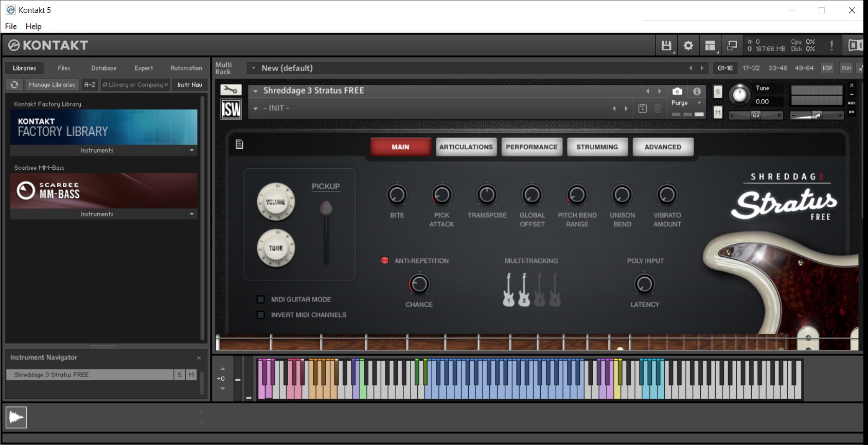Open the File menu
Image resolution: width=868 pixels, height=445 pixels.
click(x=11, y=26)
